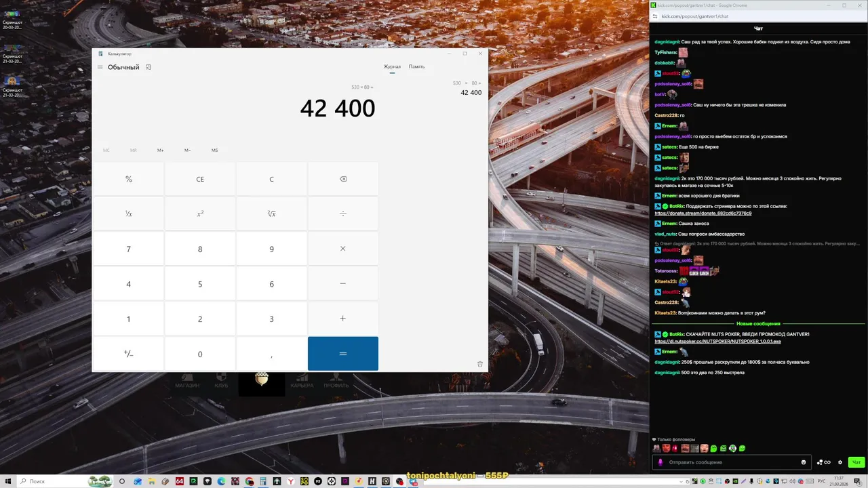Open the nutspoker download link in chat
868x488 pixels.
[717, 342]
